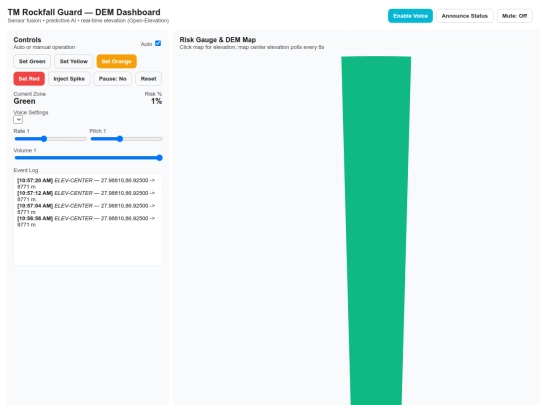This screenshot has height=405, width=540.
Task: Uncheck the Auto checkbox
Action: (x=158, y=43)
